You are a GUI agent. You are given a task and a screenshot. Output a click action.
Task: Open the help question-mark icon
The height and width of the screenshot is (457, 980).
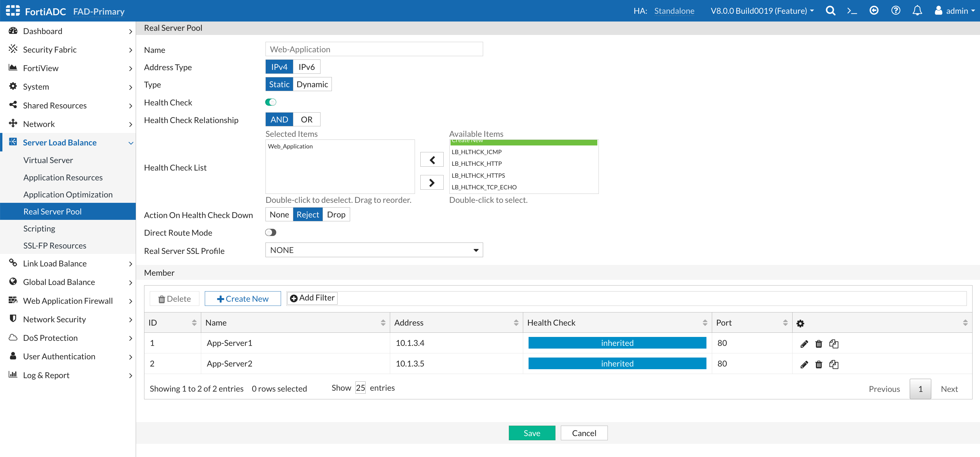896,11
